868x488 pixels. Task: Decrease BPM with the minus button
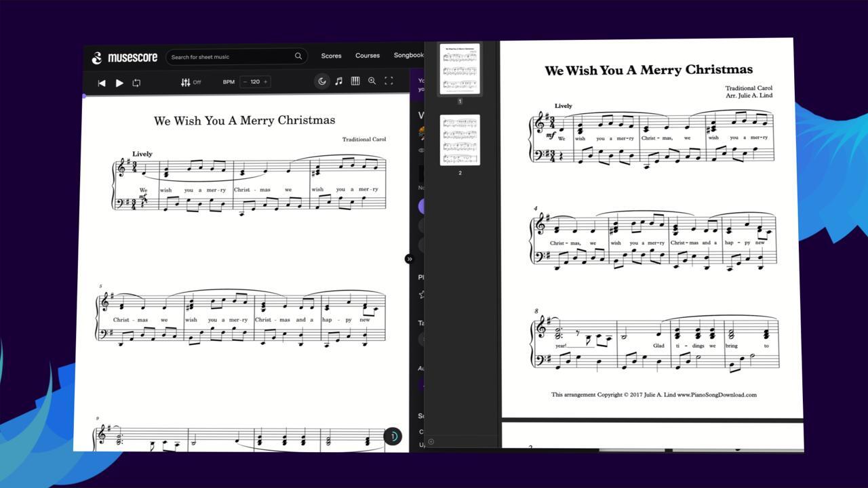pos(245,82)
